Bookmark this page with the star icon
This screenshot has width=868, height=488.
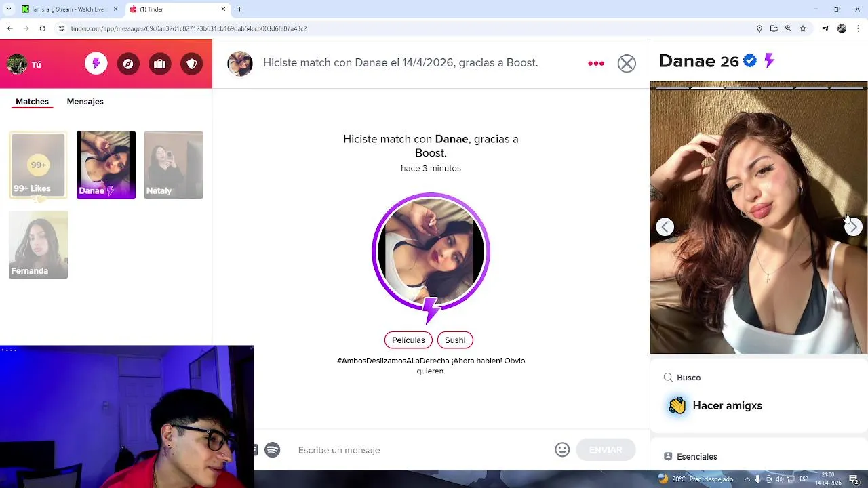point(803,28)
